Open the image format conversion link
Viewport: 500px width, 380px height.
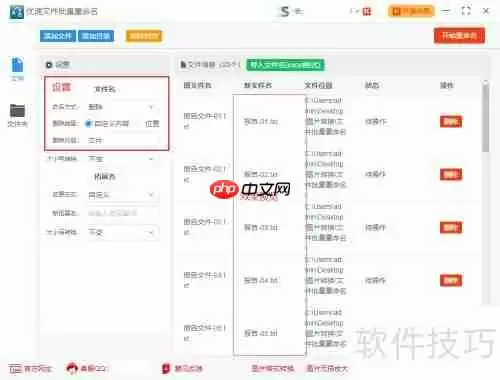pos(273,368)
